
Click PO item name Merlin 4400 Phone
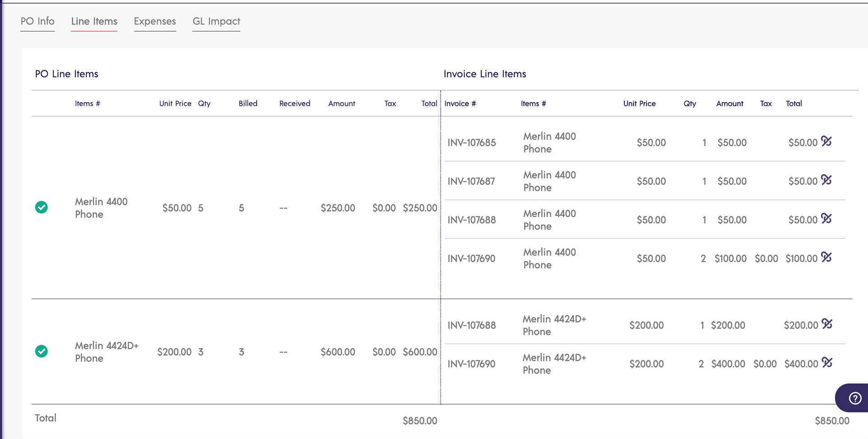click(x=101, y=208)
